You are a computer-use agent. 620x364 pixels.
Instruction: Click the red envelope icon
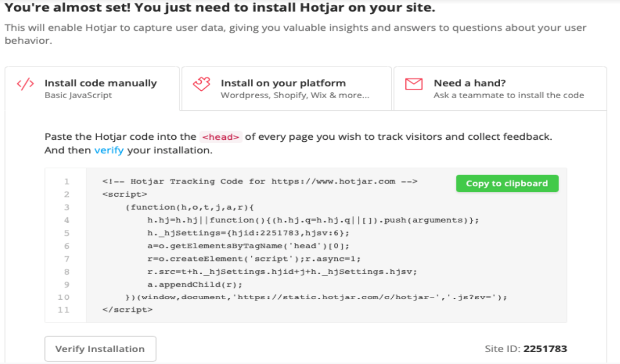point(413,84)
